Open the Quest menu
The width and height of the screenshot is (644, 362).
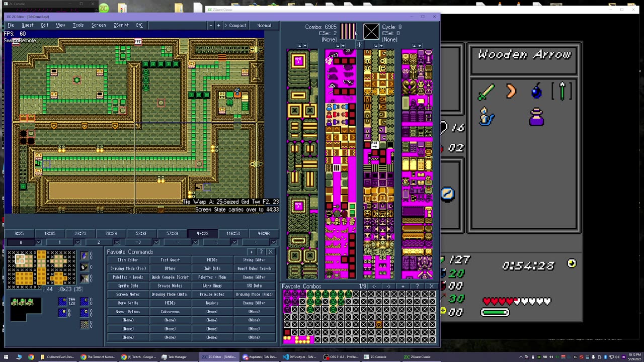coord(27,25)
